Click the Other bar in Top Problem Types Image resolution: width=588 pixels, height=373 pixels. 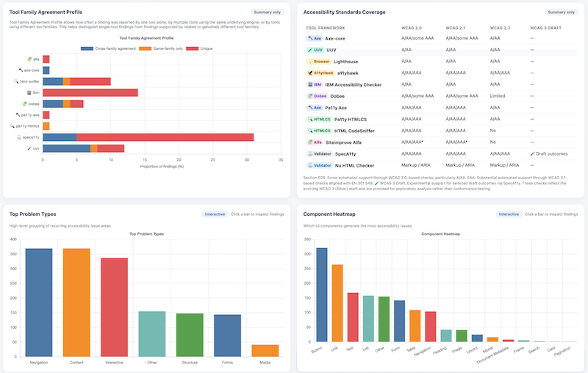[152, 334]
